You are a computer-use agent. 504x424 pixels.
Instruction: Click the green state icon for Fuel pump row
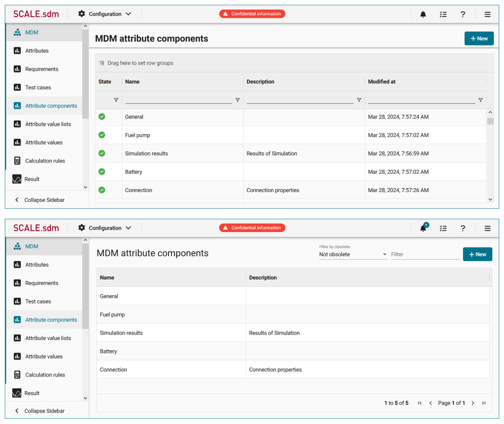[x=102, y=135]
